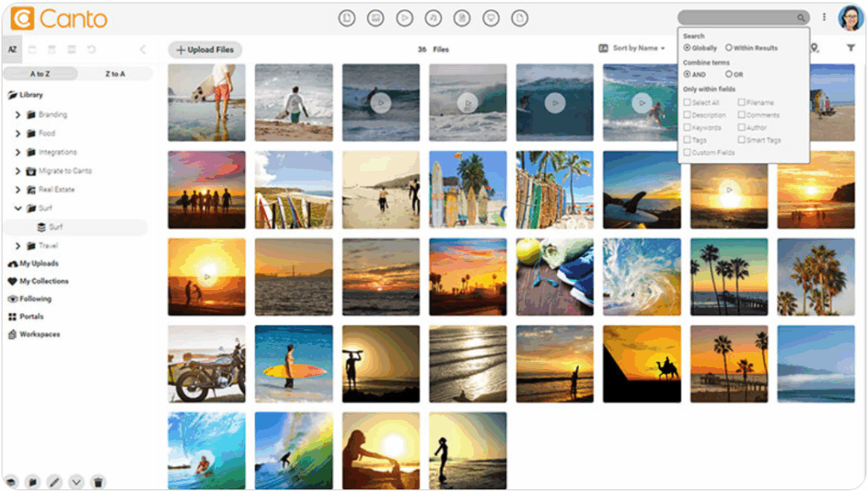Click the Upload Files button
868x491 pixels.
click(204, 50)
